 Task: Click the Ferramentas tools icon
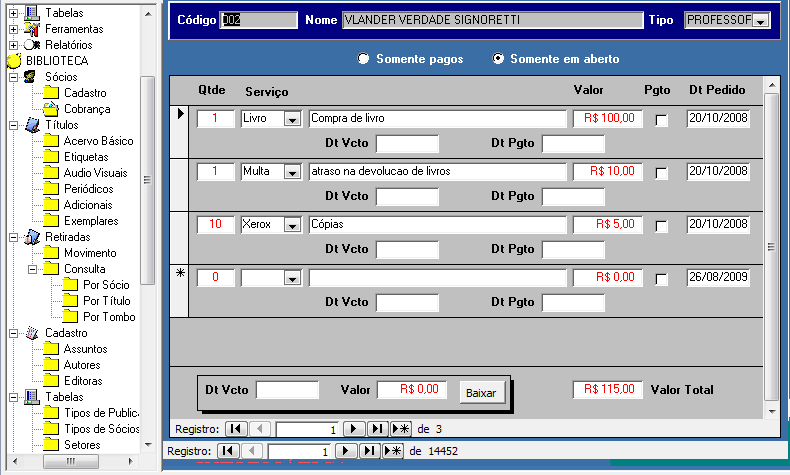[32, 29]
